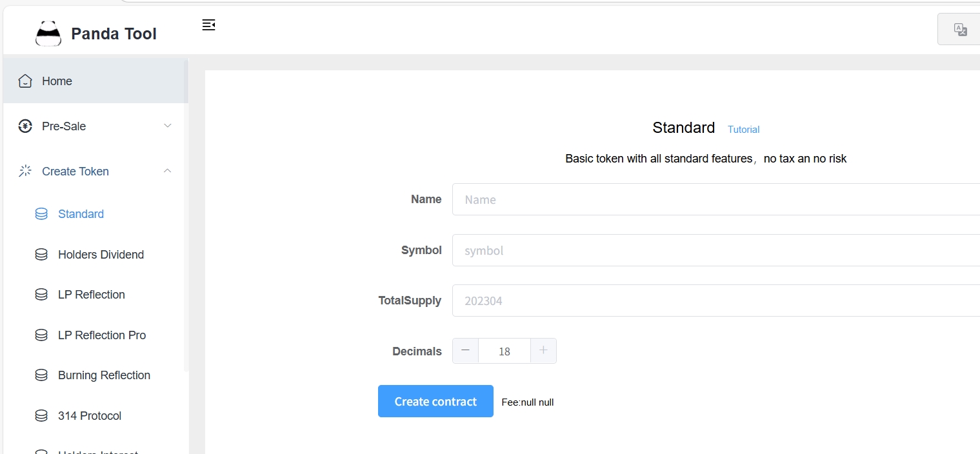The height and width of the screenshot is (454, 980).
Task: Open the Burning Reflection token page
Action: [104, 375]
